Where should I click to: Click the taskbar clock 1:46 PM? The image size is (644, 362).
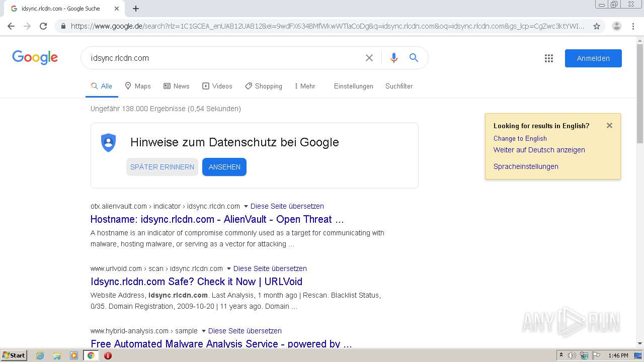(618, 355)
